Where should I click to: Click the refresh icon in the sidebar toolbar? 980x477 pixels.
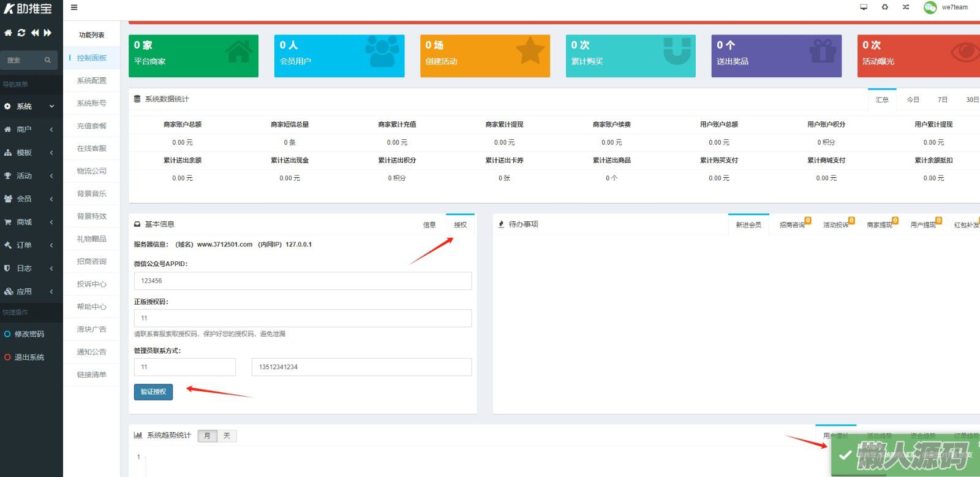[x=21, y=32]
